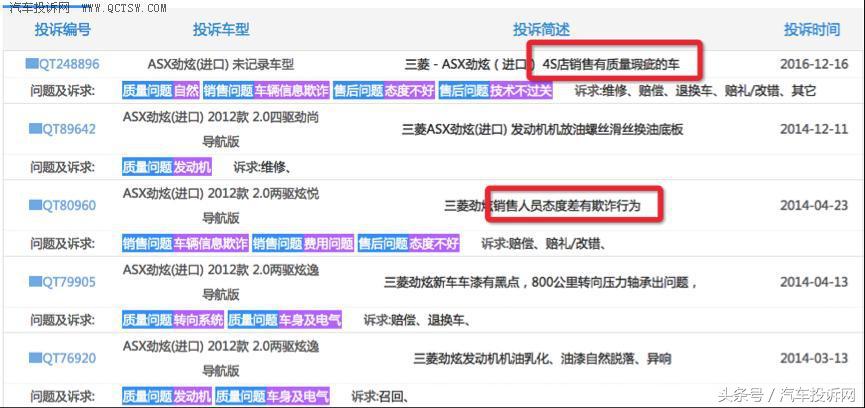Screen dimensions: 865x408
Task: Click the blue square icon beside QT248896
Action: click(x=32, y=64)
